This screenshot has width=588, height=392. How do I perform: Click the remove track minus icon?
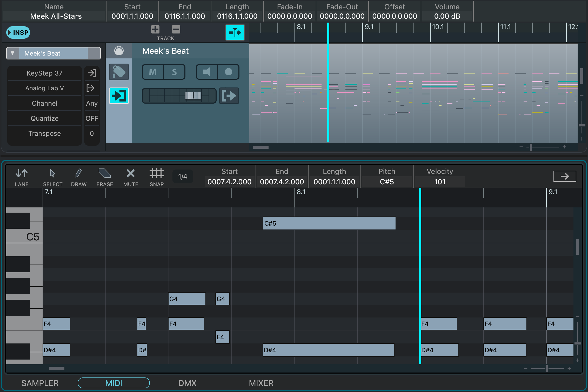pos(176,29)
